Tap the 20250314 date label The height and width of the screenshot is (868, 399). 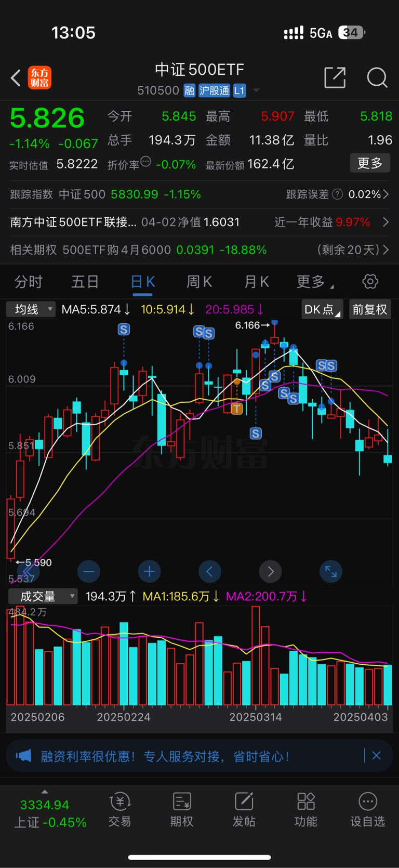[x=256, y=717]
